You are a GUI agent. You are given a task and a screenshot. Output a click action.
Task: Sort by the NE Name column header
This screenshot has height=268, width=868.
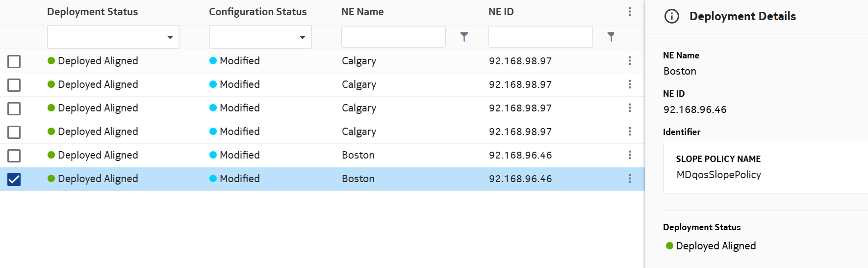click(362, 12)
